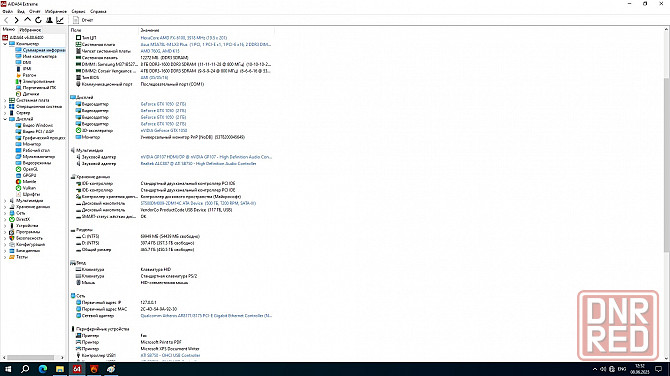The width and height of the screenshot is (670, 376).
Task: Select the Первичный адрес MAC row
Action: pyautogui.click(x=171, y=309)
